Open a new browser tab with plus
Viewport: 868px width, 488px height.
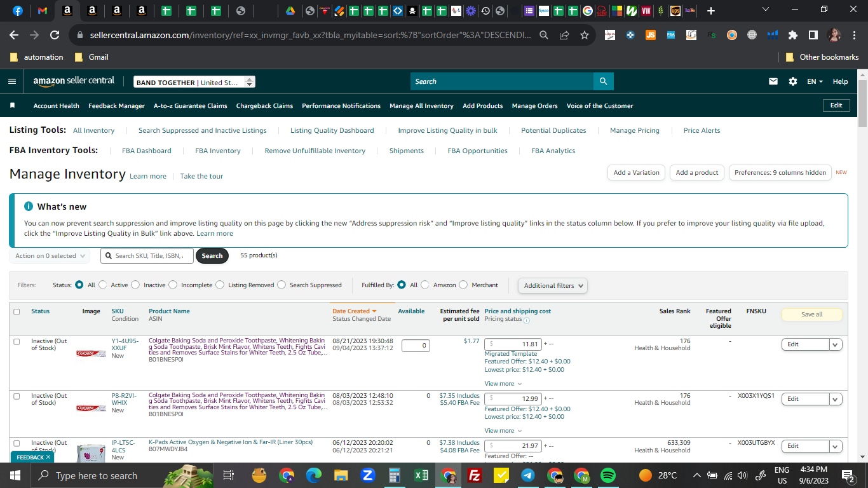(710, 11)
